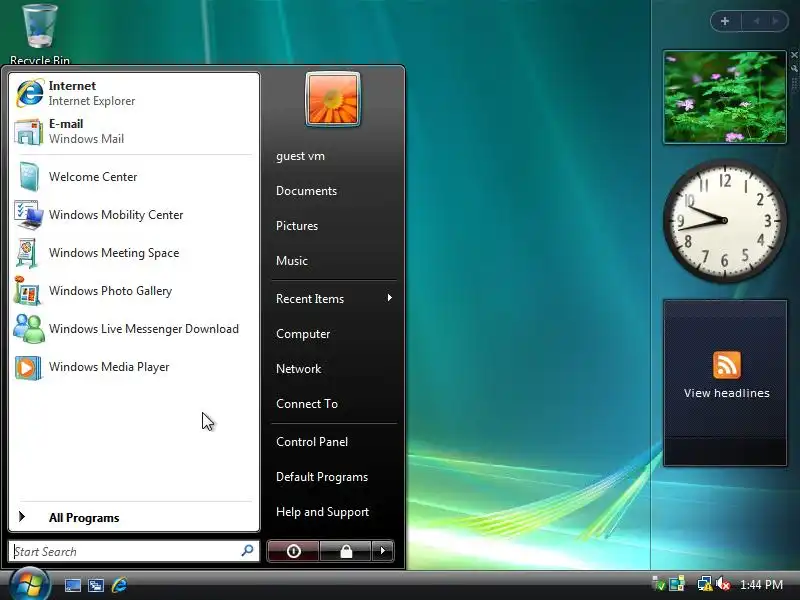Click the analog clock gadget
Screen dimensions: 800x600
click(x=724, y=220)
